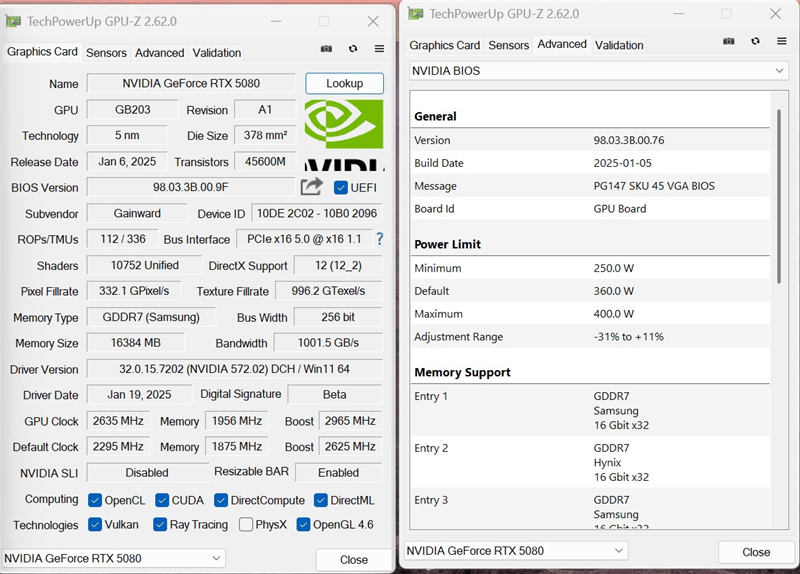This screenshot has height=574, width=800.
Task: Switch to Advanced tab in left window
Action: 159,53
